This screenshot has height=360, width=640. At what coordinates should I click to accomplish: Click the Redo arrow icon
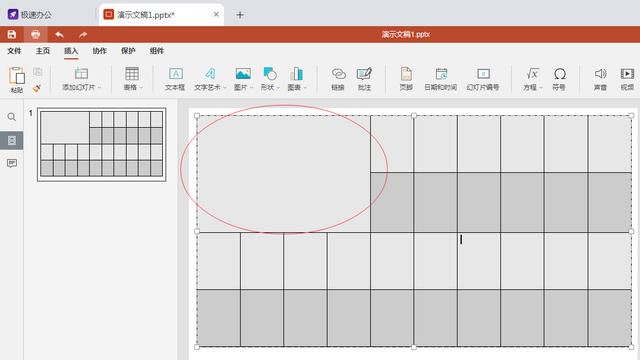coord(83,35)
